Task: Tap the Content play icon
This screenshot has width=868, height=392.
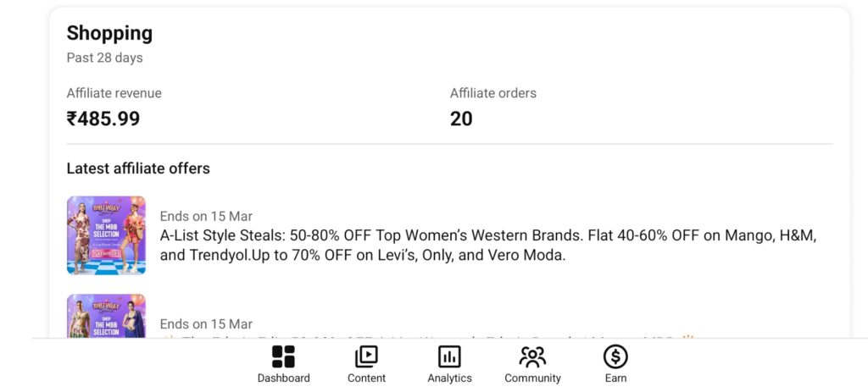Action: coord(366,356)
